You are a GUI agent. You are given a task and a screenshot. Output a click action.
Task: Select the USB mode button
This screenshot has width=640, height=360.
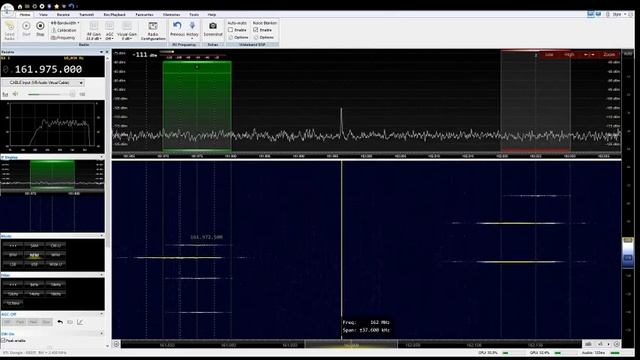(x=34, y=264)
